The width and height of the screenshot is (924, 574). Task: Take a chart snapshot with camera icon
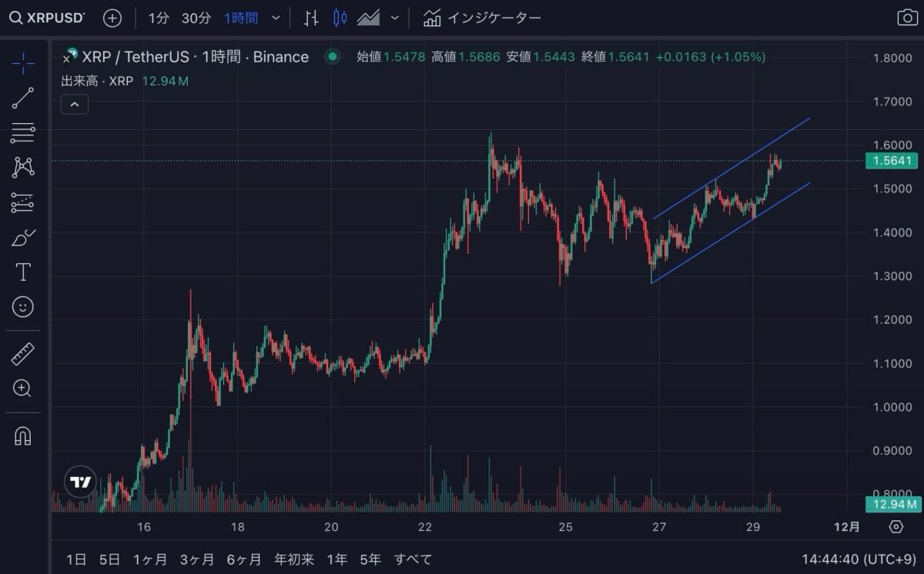coord(908,18)
